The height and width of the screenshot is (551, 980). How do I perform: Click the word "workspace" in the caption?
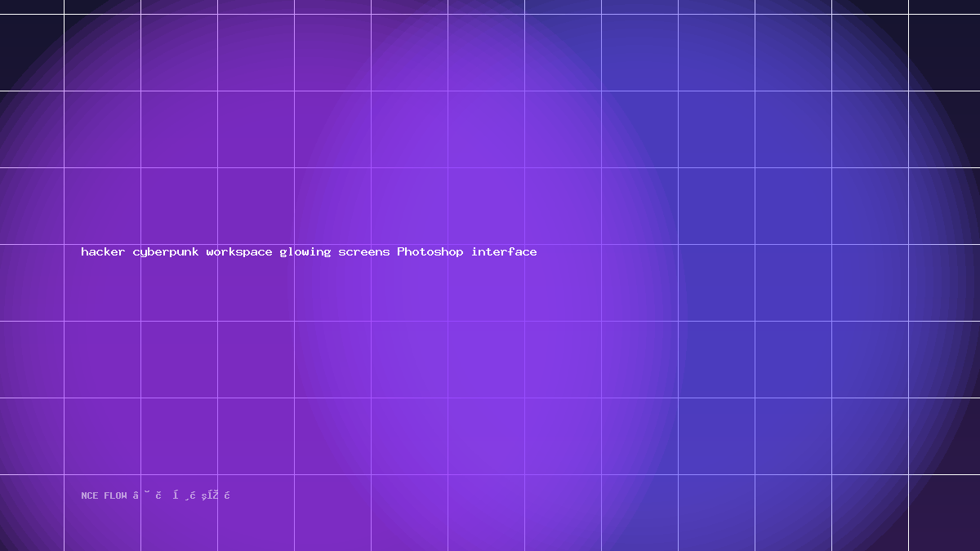point(239,252)
